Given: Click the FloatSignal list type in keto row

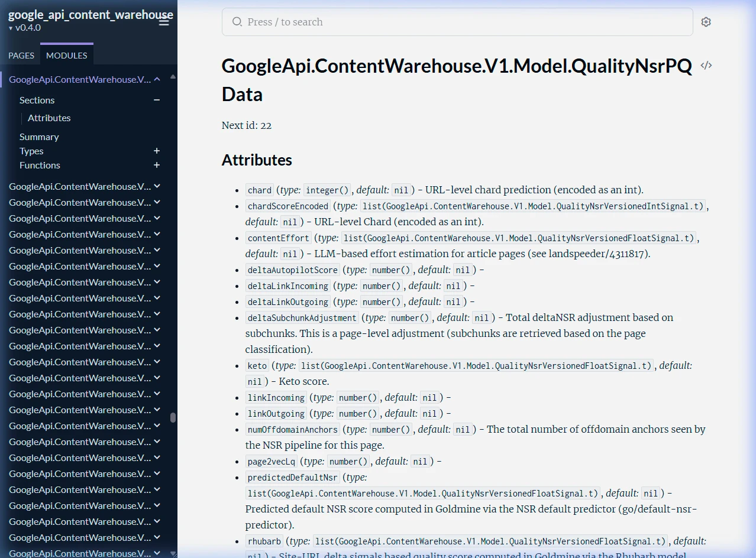Looking at the screenshot, I should tap(476, 365).
